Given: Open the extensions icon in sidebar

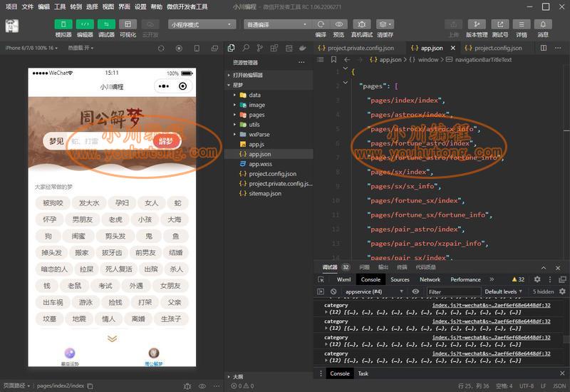Looking at the screenshot, I should point(274,48).
